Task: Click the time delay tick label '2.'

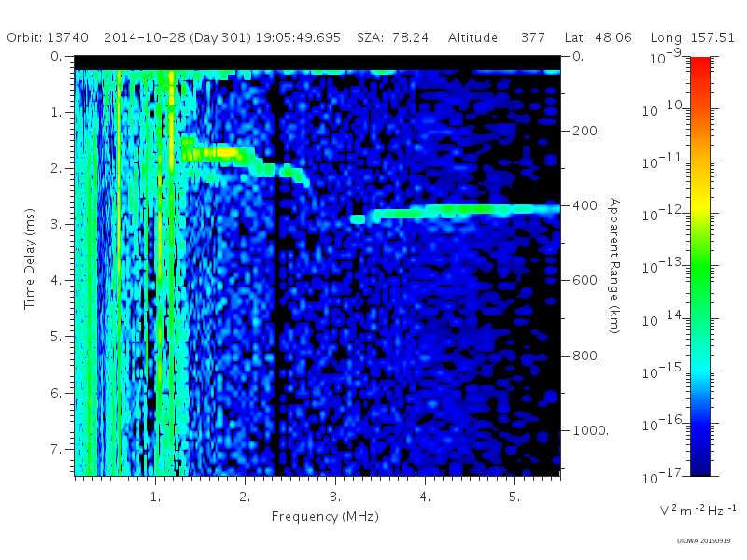Action: (x=56, y=169)
